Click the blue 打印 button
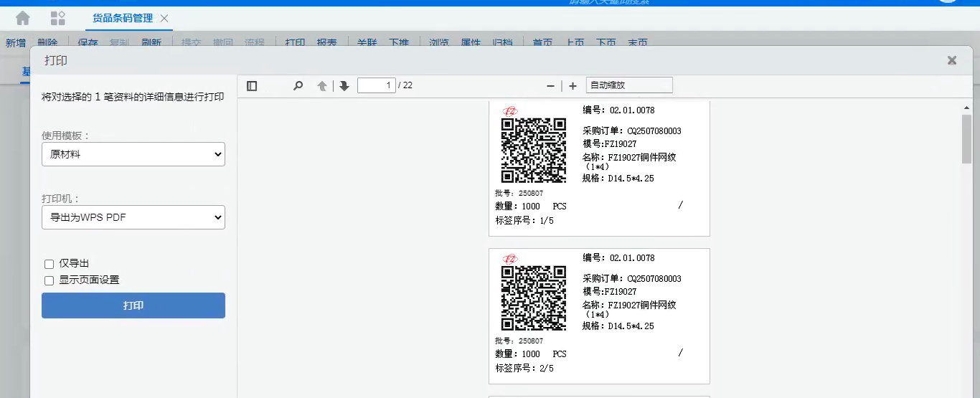Viewport: 980px width, 398px height. coord(133,305)
